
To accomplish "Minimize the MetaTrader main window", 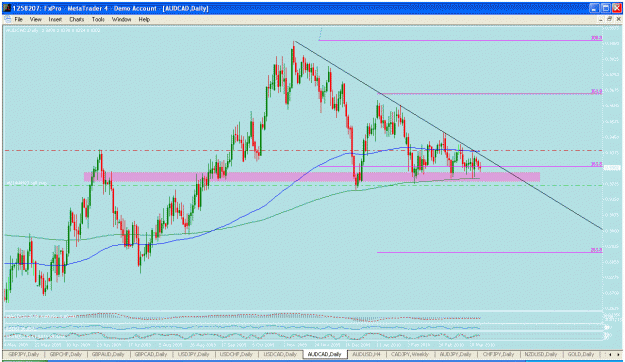I will [594, 8].
